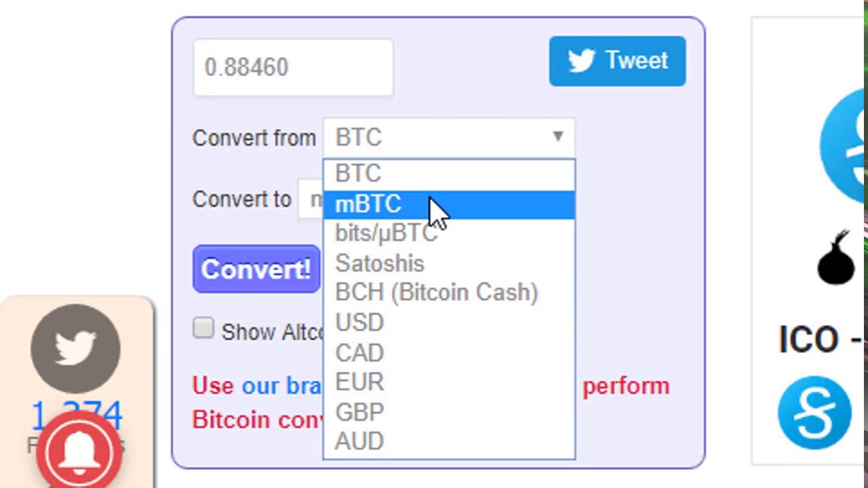Select USD in the currency list

pyautogui.click(x=359, y=323)
